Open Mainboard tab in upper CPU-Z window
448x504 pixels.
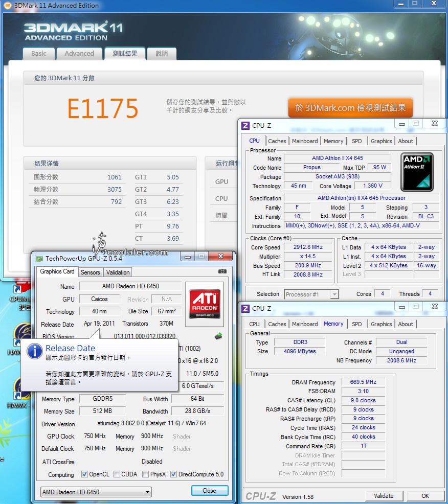(x=305, y=141)
